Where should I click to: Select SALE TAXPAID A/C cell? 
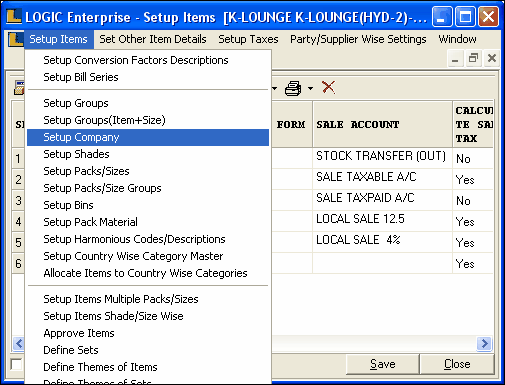click(382, 200)
